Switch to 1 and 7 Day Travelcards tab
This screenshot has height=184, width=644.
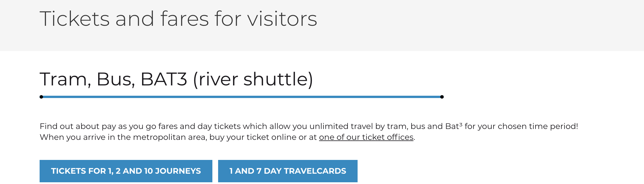[288, 171]
